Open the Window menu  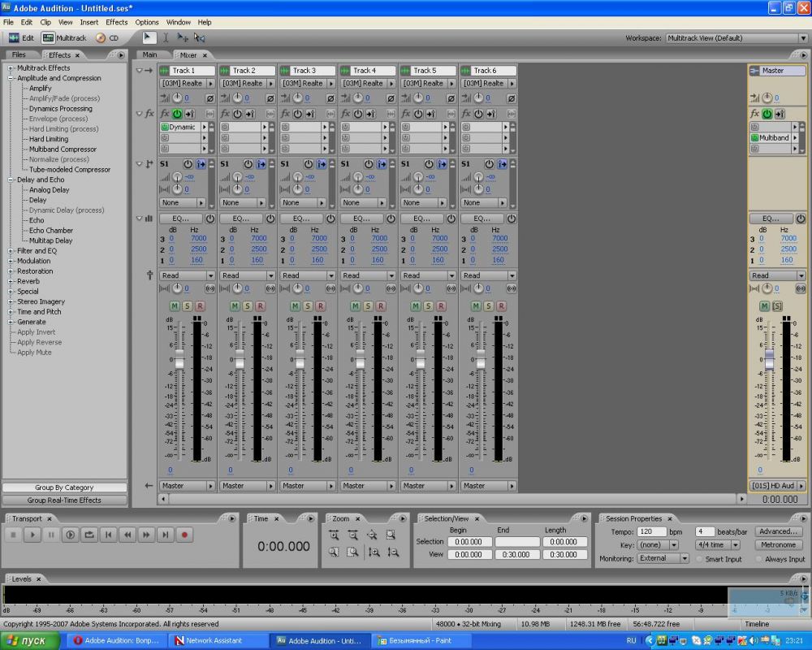(178, 22)
